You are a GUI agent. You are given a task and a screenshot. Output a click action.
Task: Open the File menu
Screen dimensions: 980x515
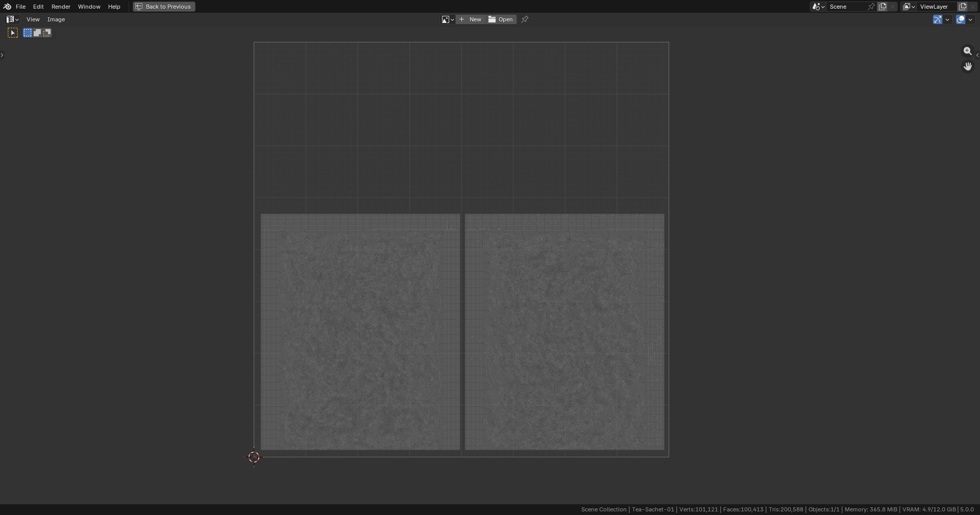click(20, 7)
